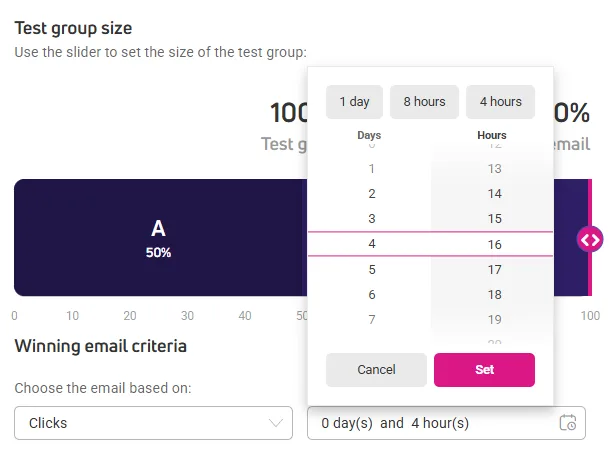Choose 17 in the Hours column
The image size is (616, 467).
point(495,269)
